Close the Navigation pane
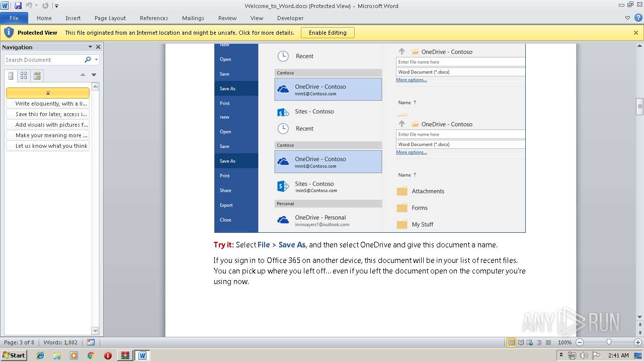The image size is (644, 362). 98,47
